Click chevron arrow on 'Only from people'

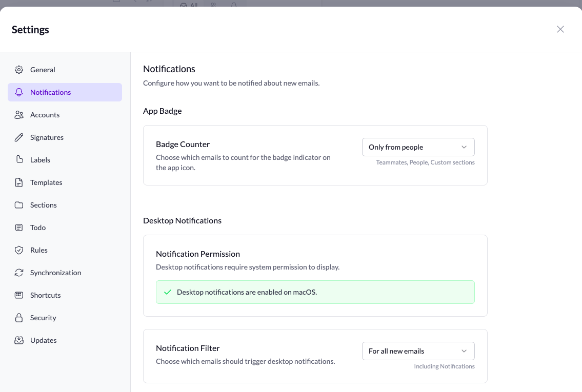pyautogui.click(x=464, y=147)
